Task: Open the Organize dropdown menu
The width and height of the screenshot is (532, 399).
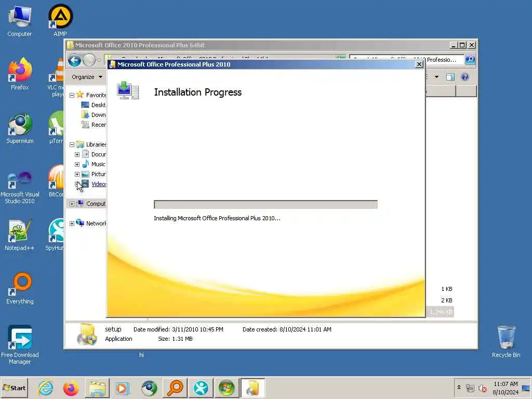Action: (x=87, y=77)
